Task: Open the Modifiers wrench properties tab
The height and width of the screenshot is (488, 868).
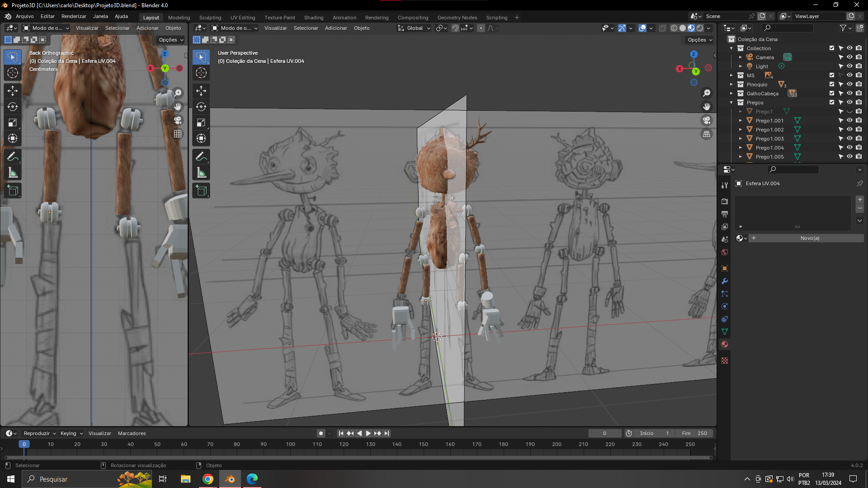Action: click(x=725, y=281)
